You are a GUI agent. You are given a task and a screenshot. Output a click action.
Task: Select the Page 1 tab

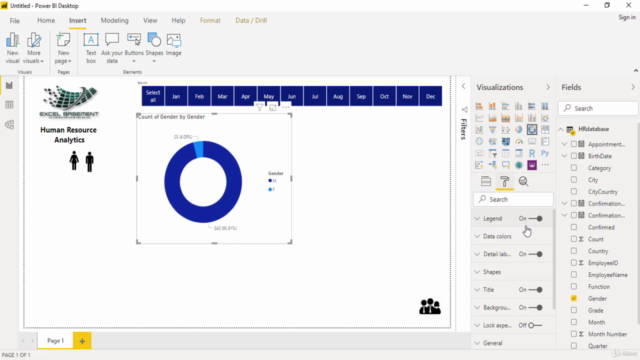point(56,341)
